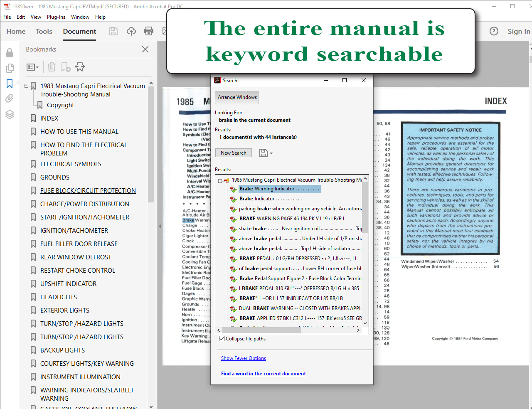Open the Layers panel icon
Screen dimensions: 532x409
click(x=10, y=114)
